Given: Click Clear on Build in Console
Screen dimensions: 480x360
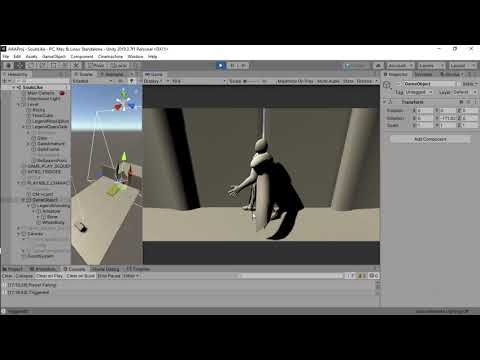Looking at the screenshot, I should tap(80, 276).
